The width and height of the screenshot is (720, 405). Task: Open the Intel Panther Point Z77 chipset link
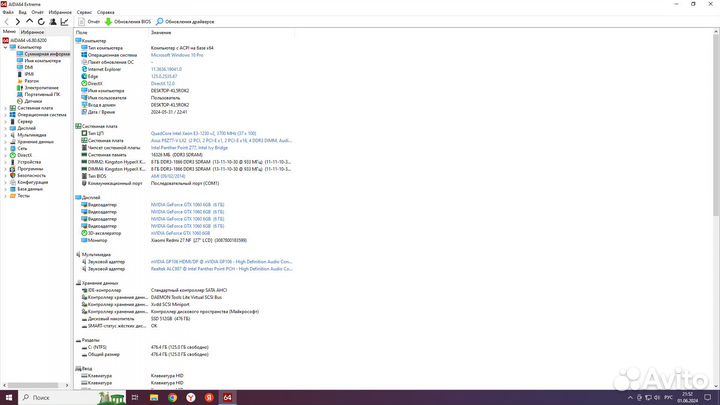189,148
